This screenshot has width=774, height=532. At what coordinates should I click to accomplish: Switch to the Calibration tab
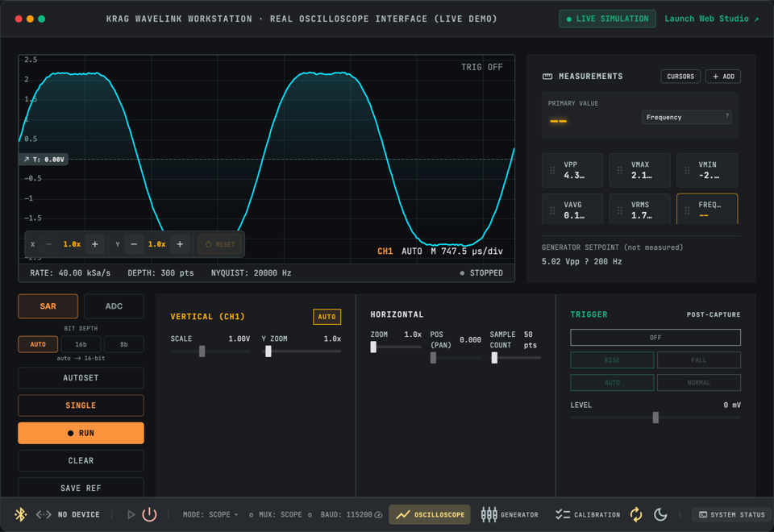point(588,514)
